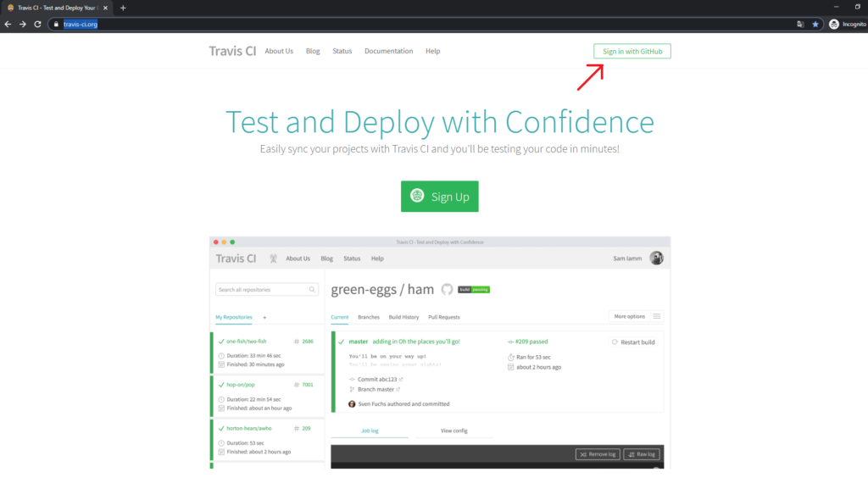
Task: Click the Travis CI logo in the header
Action: (x=232, y=51)
